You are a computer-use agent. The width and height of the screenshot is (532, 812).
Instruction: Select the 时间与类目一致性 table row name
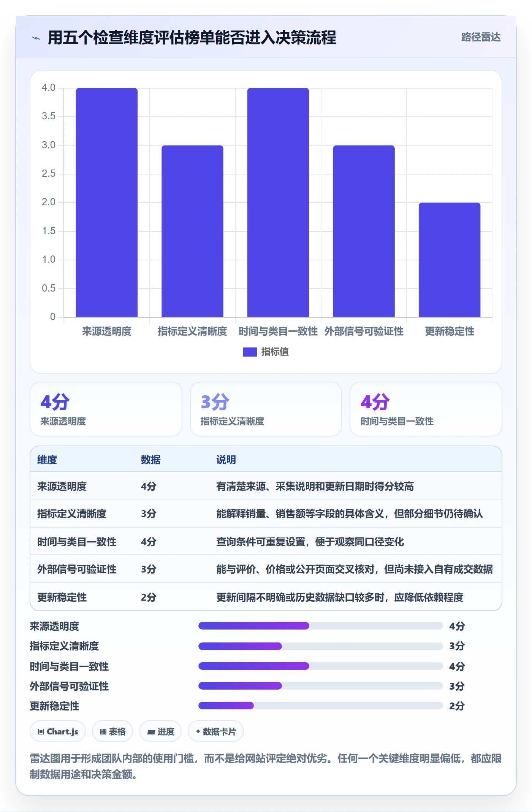pos(77,542)
